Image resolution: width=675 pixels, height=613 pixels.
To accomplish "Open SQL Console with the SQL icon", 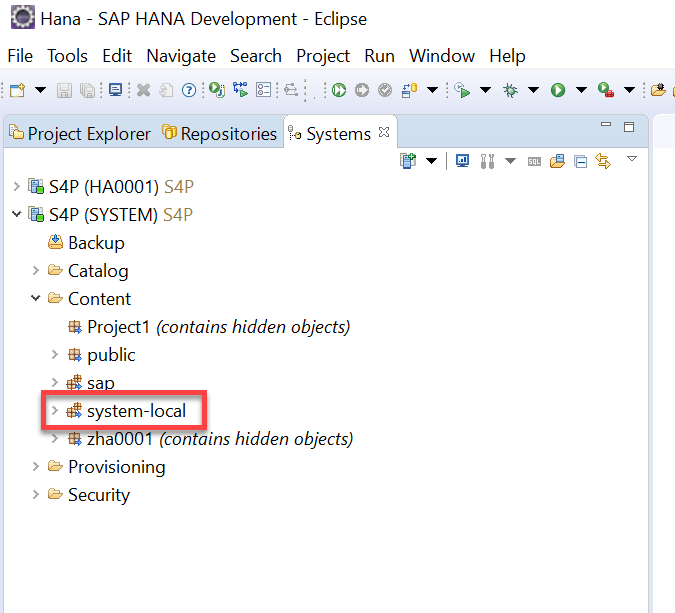I will 534,161.
